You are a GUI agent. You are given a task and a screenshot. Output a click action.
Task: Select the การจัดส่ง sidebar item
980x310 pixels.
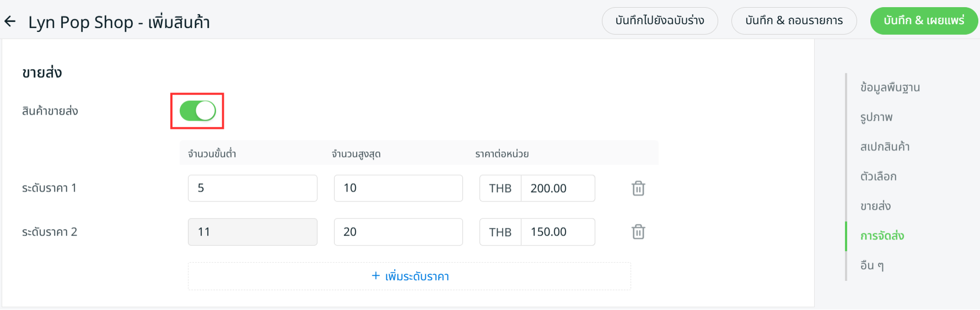point(882,236)
